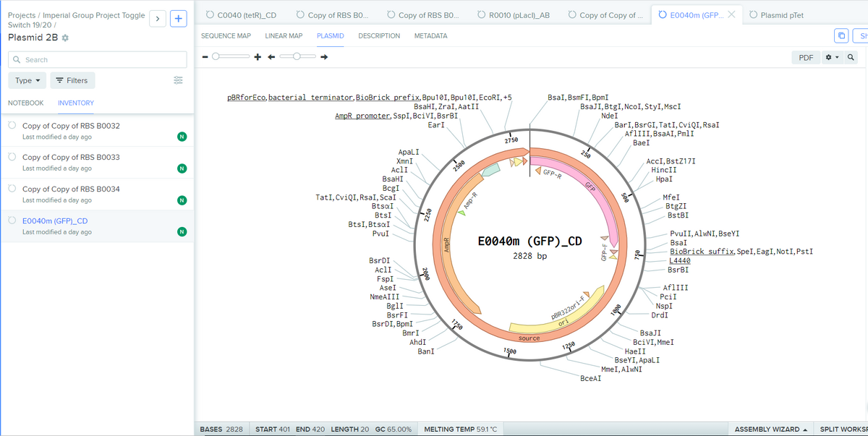Click the copy icon at top right
This screenshot has width=868, height=436.
841,35
